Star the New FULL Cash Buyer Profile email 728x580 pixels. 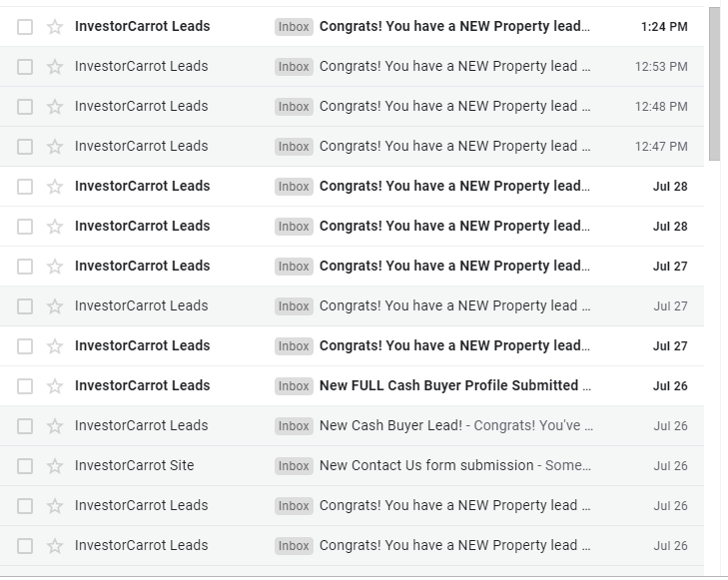coord(55,386)
